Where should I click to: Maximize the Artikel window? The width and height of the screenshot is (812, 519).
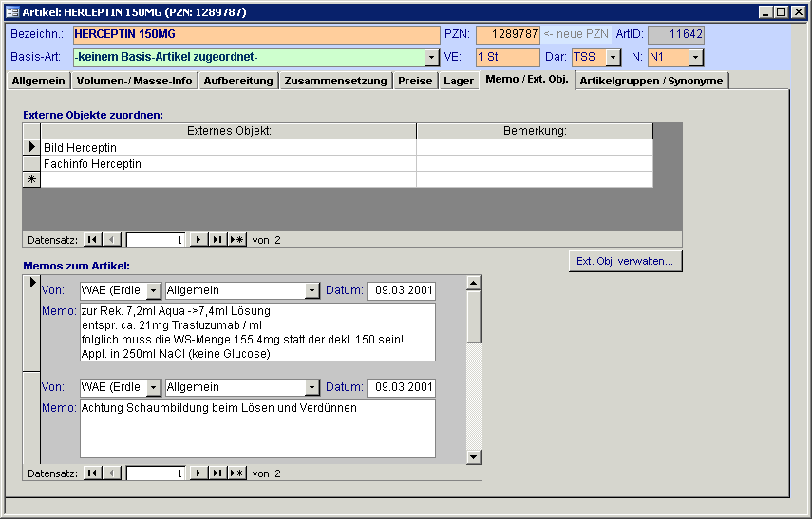(782, 12)
